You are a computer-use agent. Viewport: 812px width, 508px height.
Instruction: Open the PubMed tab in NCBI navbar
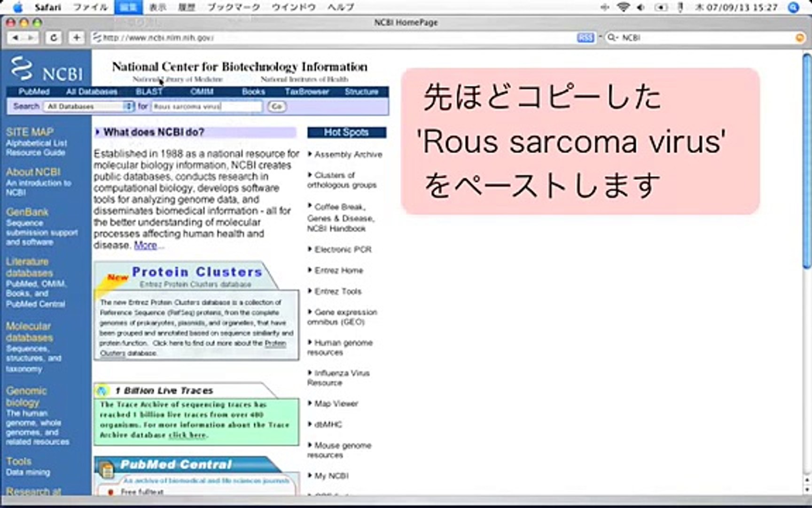click(34, 92)
